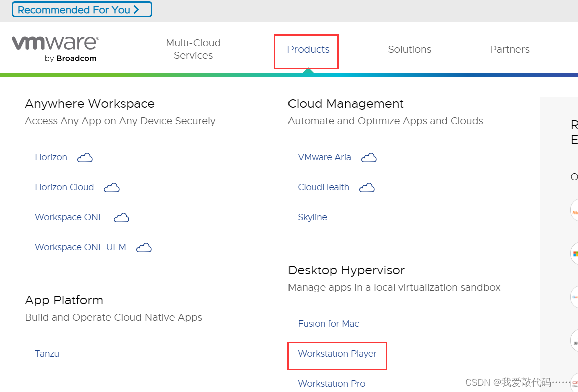Click 'Manage apps in a local virtualization sandbox' text
Screen dimensions: 578x392
tap(394, 288)
